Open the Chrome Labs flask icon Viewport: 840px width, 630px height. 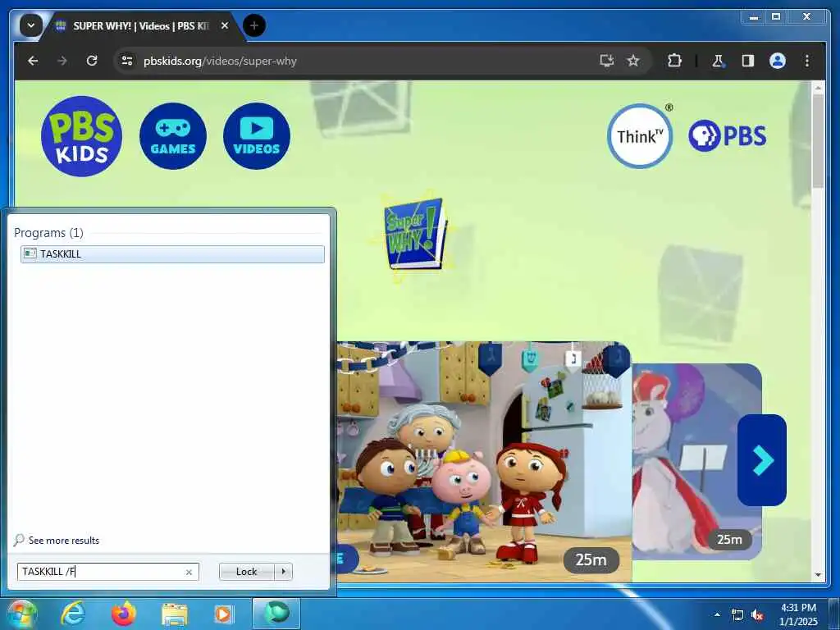(x=718, y=61)
